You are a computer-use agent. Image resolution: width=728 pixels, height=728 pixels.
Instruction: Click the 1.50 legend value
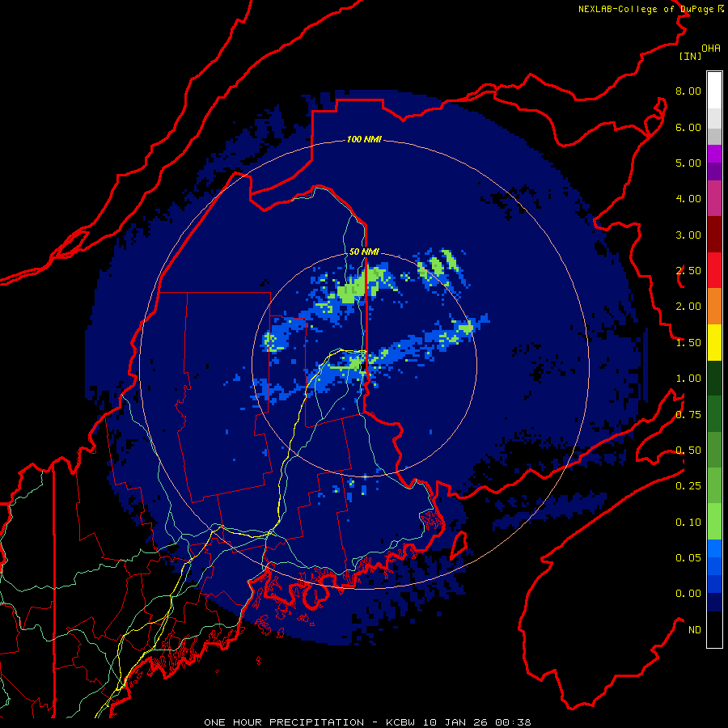(688, 343)
